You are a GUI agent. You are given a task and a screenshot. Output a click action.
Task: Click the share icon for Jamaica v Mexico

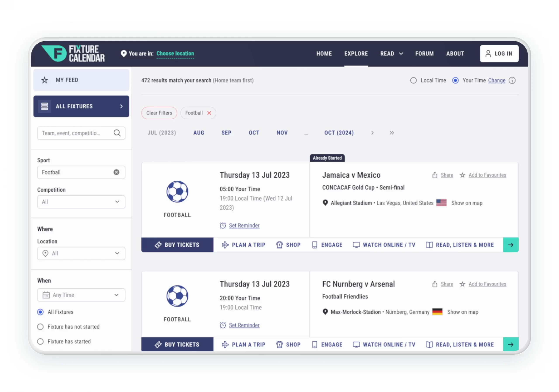[435, 175]
